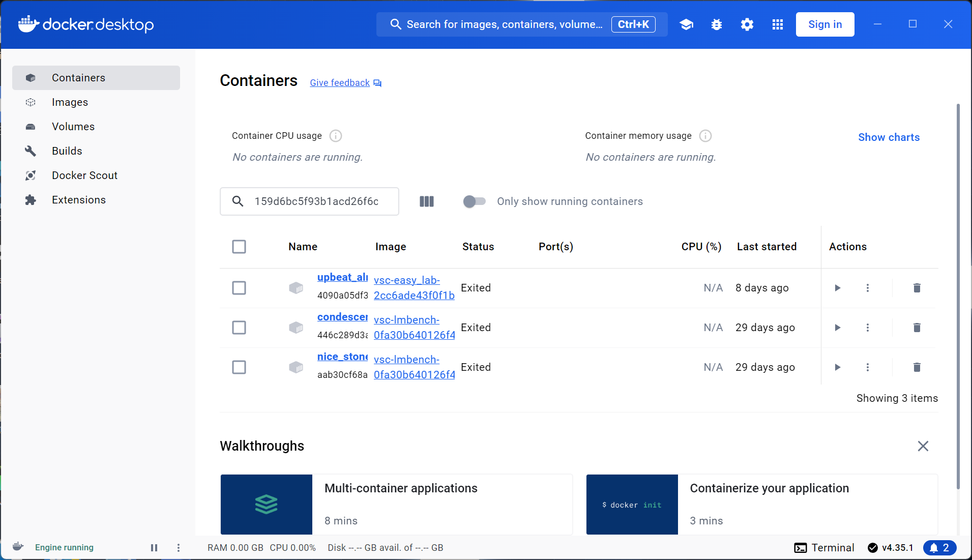Open engine options three-dot menu
Screen dimensions: 972x560
179,548
